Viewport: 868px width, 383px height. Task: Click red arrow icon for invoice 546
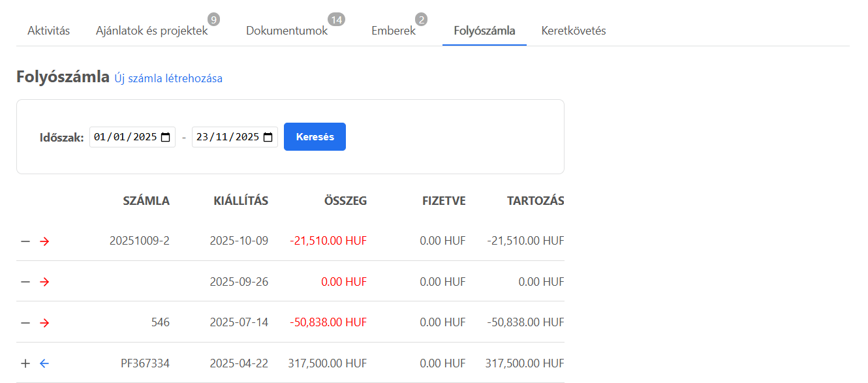pyautogui.click(x=44, y=323)
